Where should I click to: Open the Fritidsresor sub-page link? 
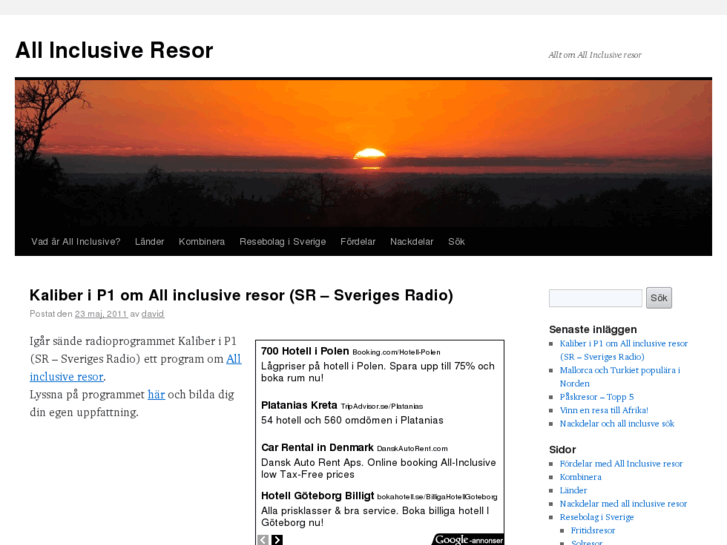pos(593,531)
